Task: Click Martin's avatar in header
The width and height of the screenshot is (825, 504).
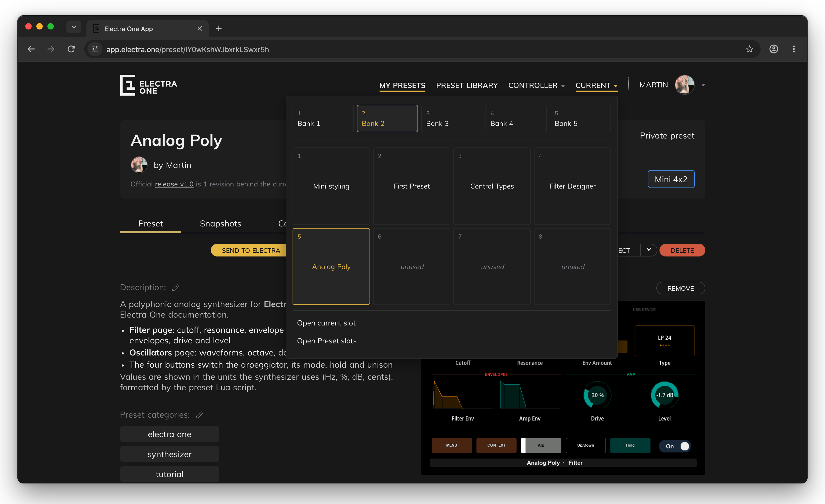Action: (684, 85)
